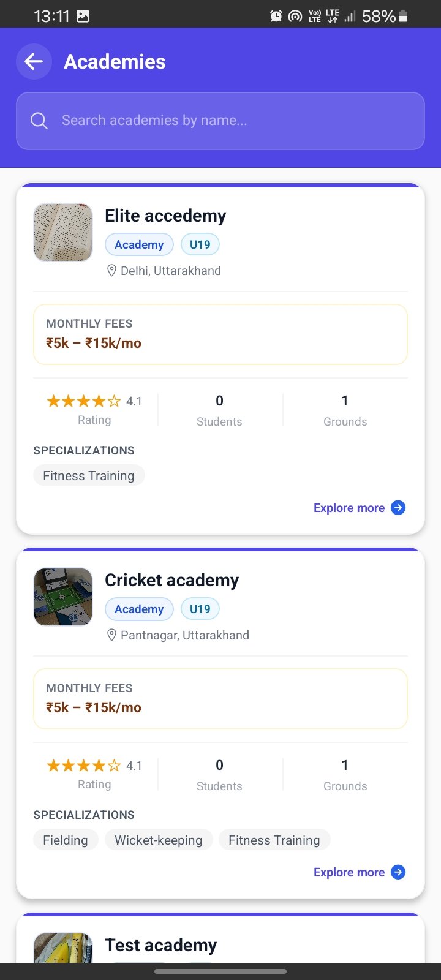
Task: Tap the star rating on Cricket academy card
Action: [x=84, y=766]
